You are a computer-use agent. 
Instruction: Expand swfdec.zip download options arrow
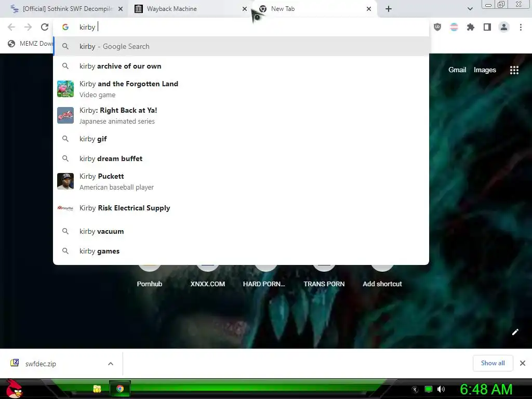click(x=111, y=364)
